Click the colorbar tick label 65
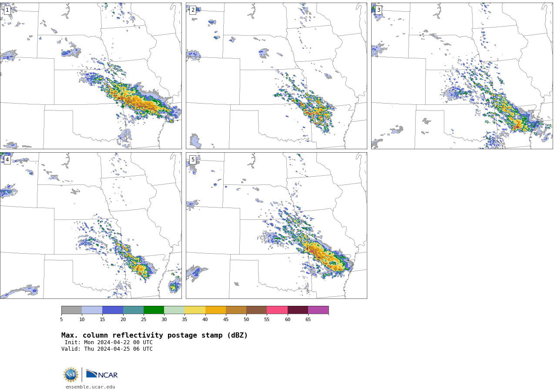 click(x=308, y=320)
